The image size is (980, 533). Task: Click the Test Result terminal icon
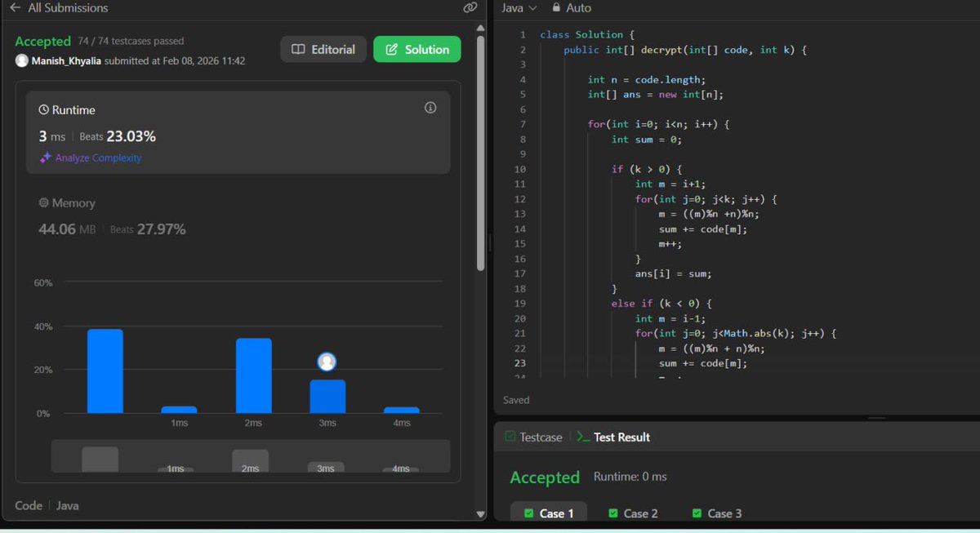(583, 437)
